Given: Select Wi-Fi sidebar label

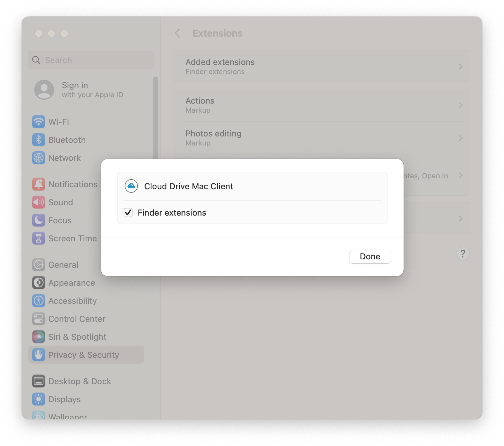Looking at the screenshot, I should tap(59, 122).
